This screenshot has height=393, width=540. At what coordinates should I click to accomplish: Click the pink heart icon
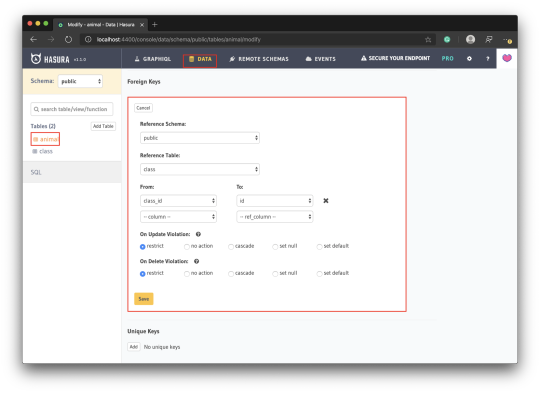pyautogui.click(x=507, y=58)
